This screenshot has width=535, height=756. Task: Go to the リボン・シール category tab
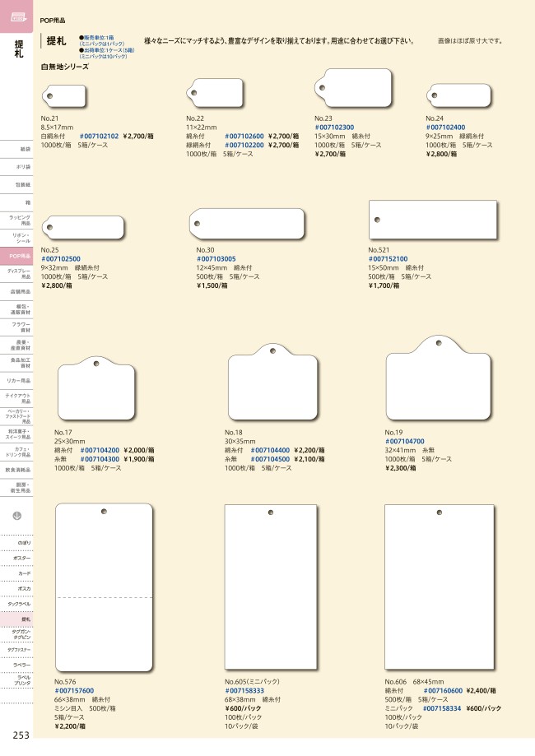tap(18, 239)
